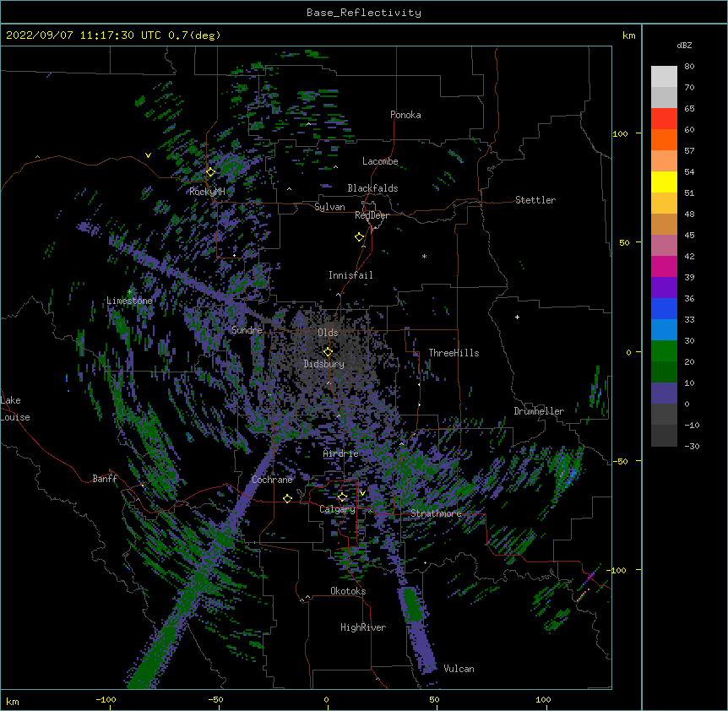Click the Okotoks city label
This screenshot has height=711, width=728.
click(x=348, y=591)
